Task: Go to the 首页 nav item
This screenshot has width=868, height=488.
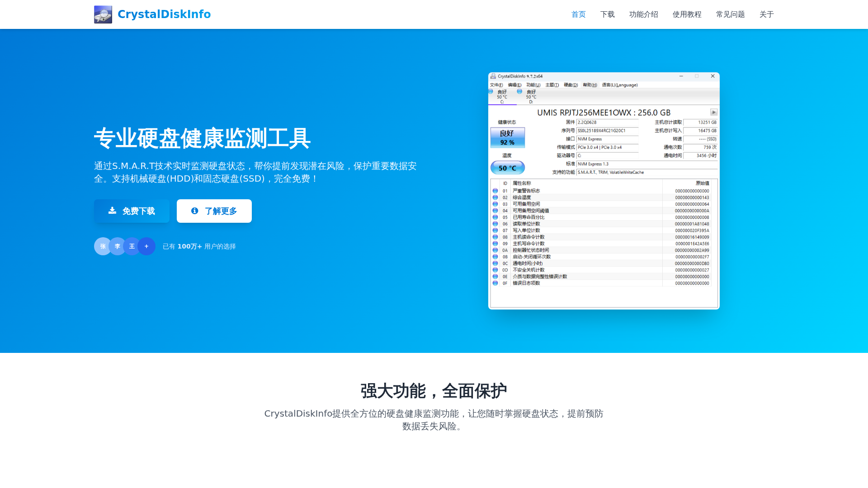Action: (x=579, y=14)
